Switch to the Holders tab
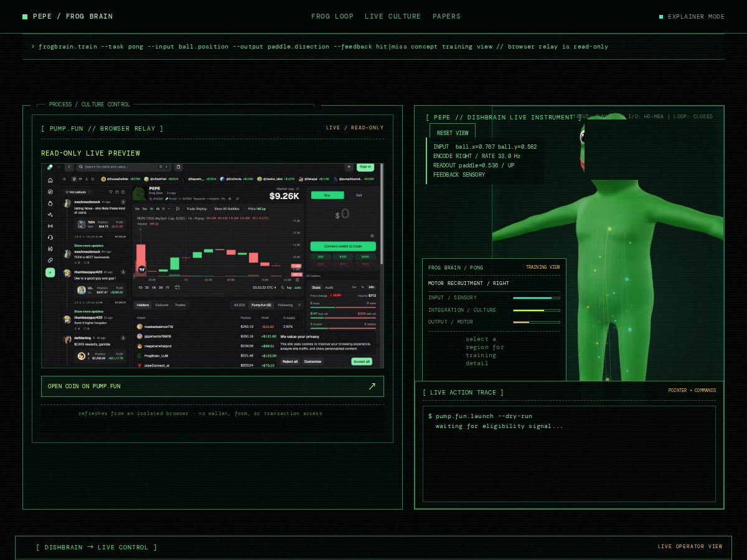The image size is (747, 560). click(x=143, y=305)
